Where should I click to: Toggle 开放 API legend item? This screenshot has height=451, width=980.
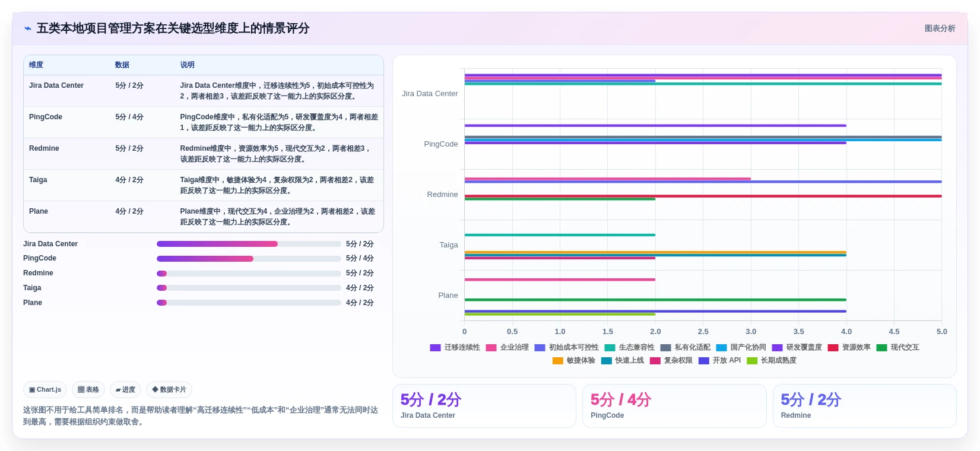[x=719, y=361]
